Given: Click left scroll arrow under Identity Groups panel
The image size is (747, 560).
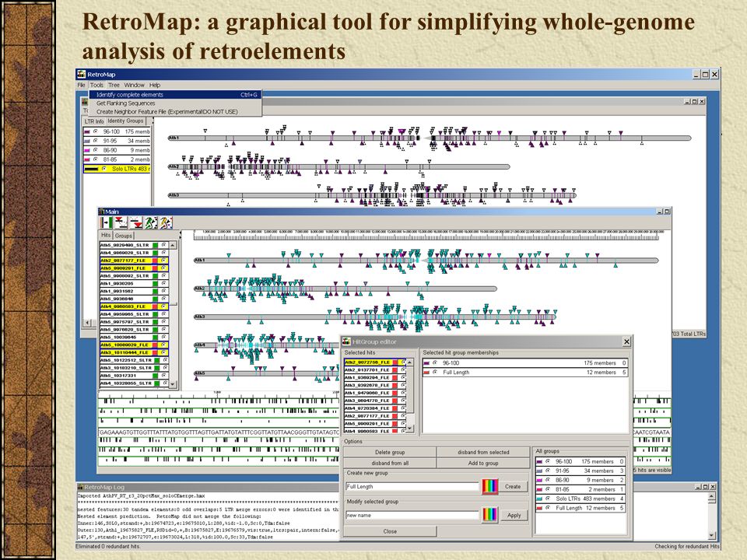Looking at the screenshot, I should tap(88, 323).
